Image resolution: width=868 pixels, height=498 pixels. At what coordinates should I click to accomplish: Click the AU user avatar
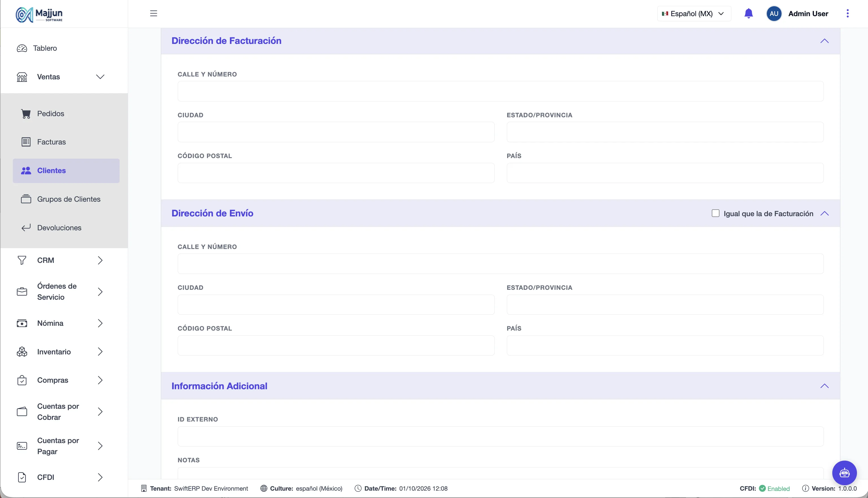[x=774, y=14]
